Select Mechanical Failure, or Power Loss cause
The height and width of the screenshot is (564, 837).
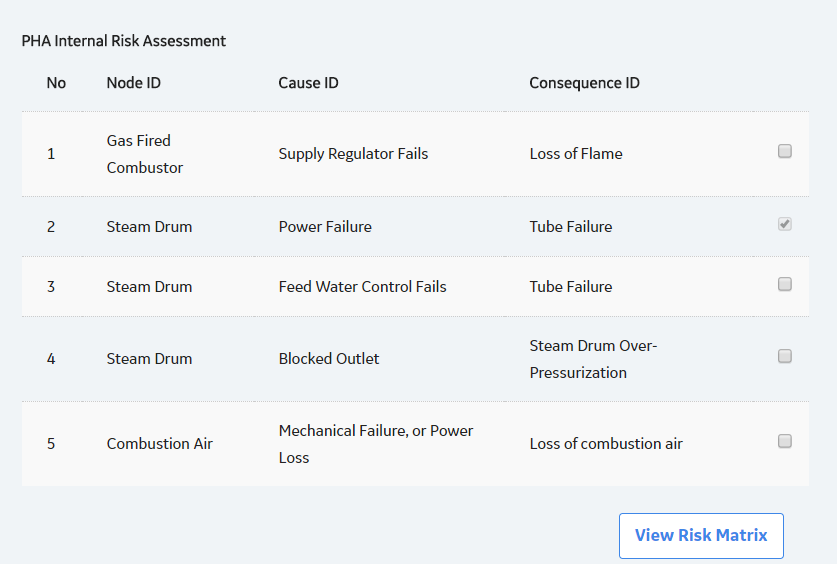(376, 444)
